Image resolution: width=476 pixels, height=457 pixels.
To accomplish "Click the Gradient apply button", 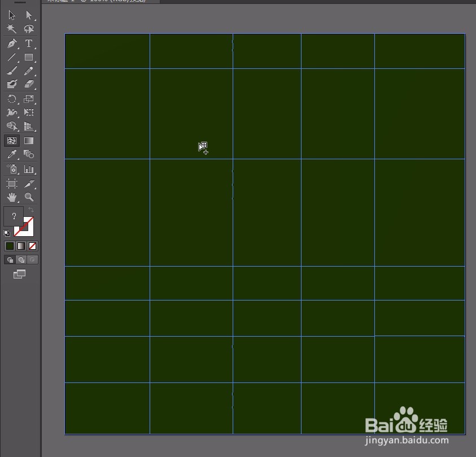I will tap(21, 246).
